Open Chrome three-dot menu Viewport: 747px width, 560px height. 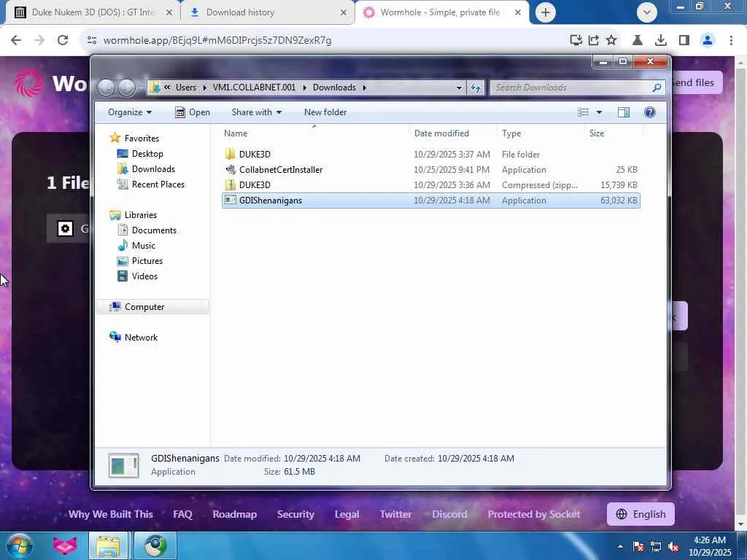731,40
